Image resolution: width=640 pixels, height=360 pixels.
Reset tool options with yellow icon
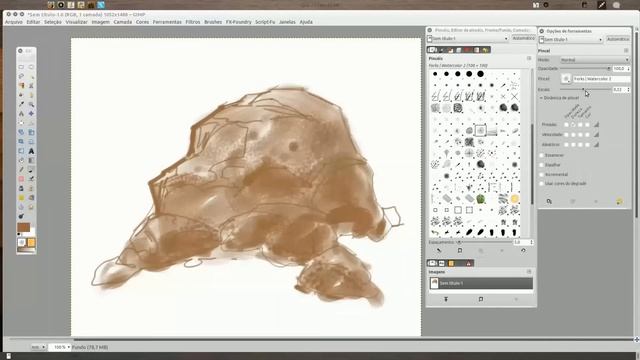[619, 201]
